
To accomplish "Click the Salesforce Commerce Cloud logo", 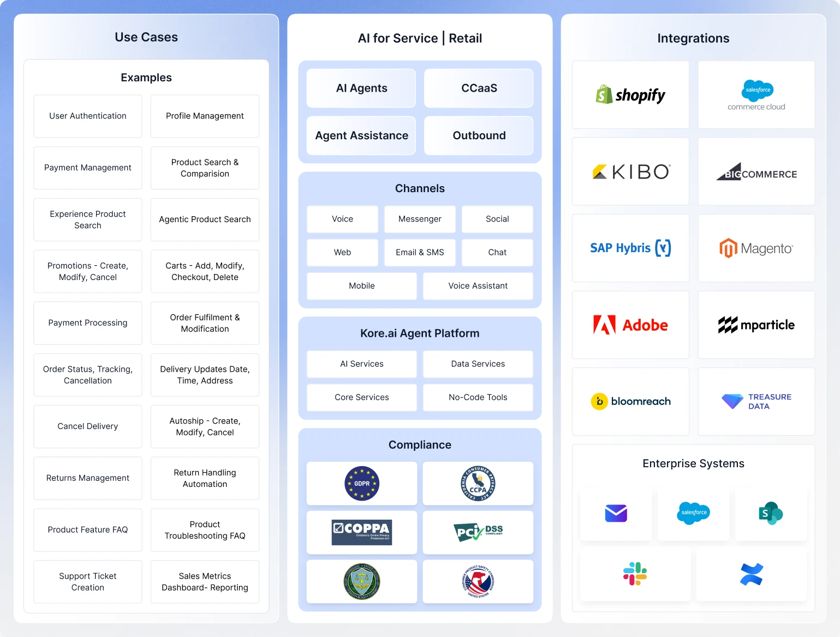I will (x=756, y=95).
